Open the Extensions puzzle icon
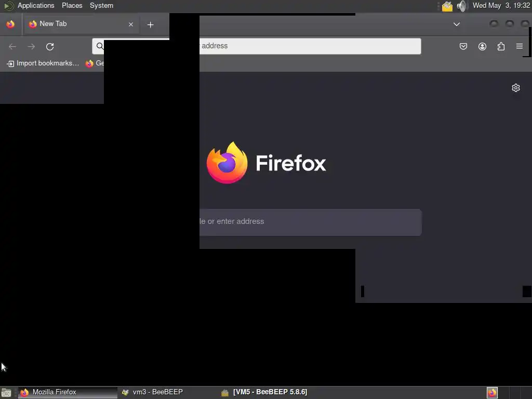This screenshot has height=399, width=532. 501,46
